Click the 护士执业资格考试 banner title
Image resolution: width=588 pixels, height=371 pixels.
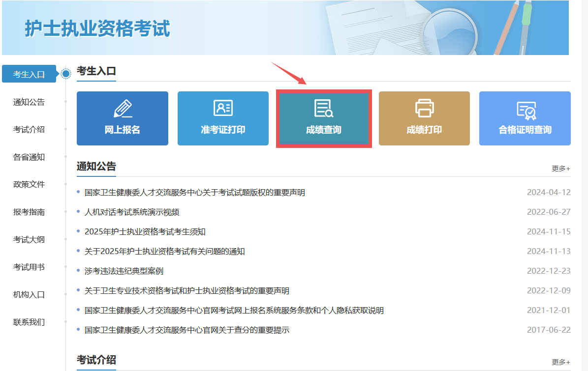click(97, 29)
